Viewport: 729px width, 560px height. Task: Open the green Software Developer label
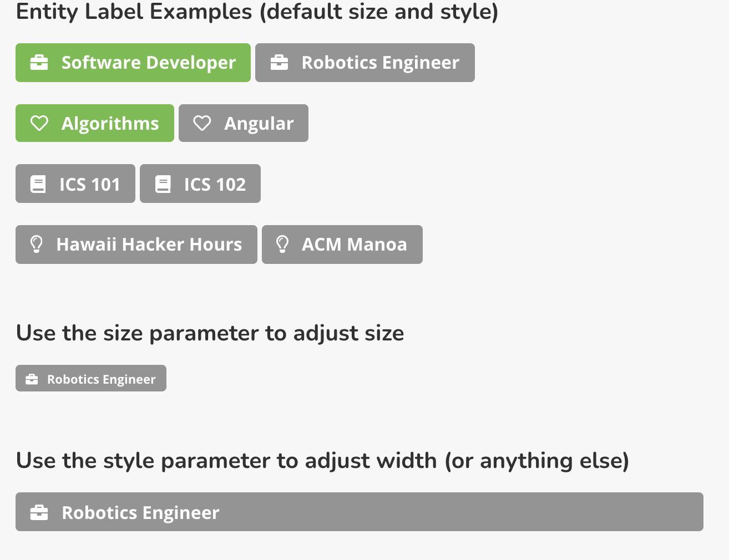pyautogui.click(x=133, y=63)
